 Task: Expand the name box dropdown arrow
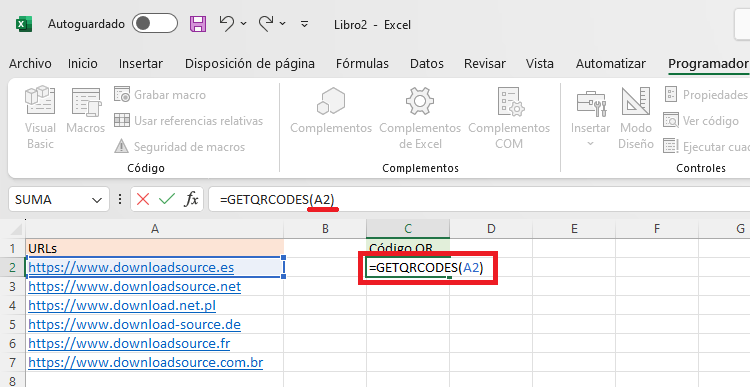[x=97, y=200]
